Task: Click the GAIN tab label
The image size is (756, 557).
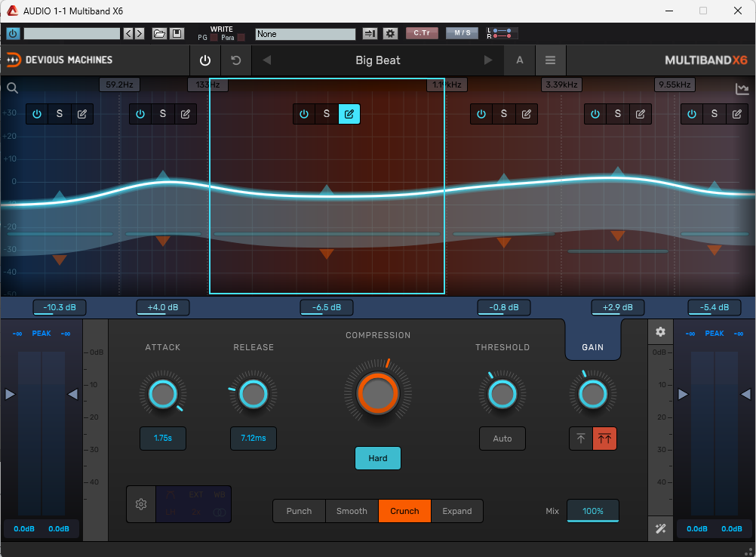Action: pyautogui.click(x=592, y=347)
